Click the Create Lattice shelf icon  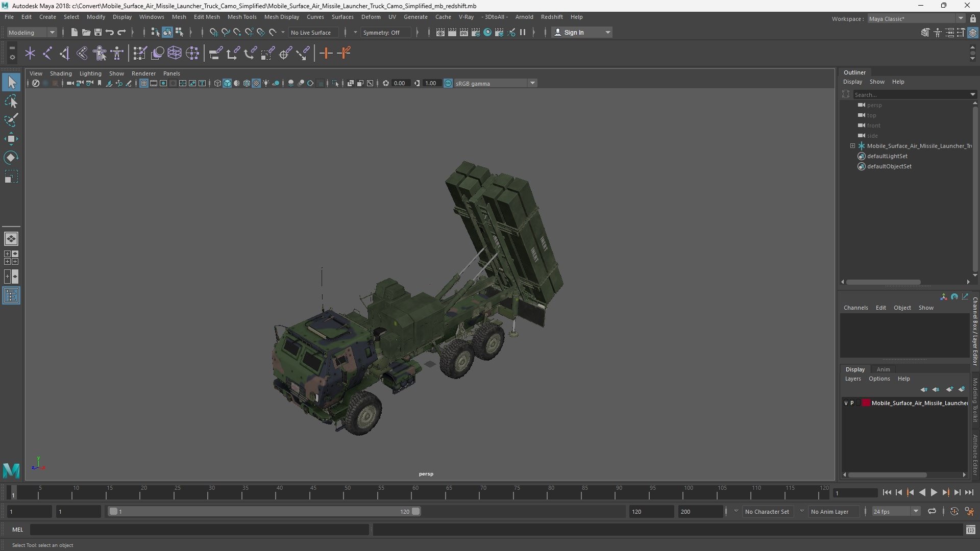click(175, 53)
